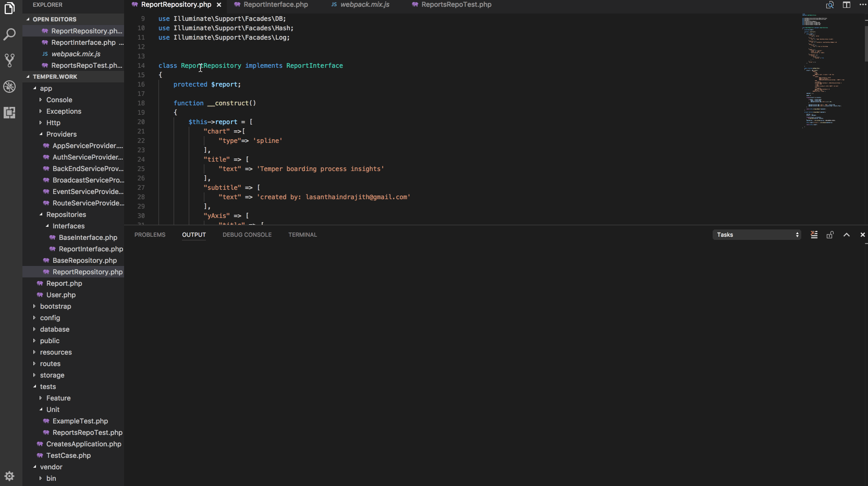Collapse the Providers folder
This screenshot has width=868, height=486.
73,135
